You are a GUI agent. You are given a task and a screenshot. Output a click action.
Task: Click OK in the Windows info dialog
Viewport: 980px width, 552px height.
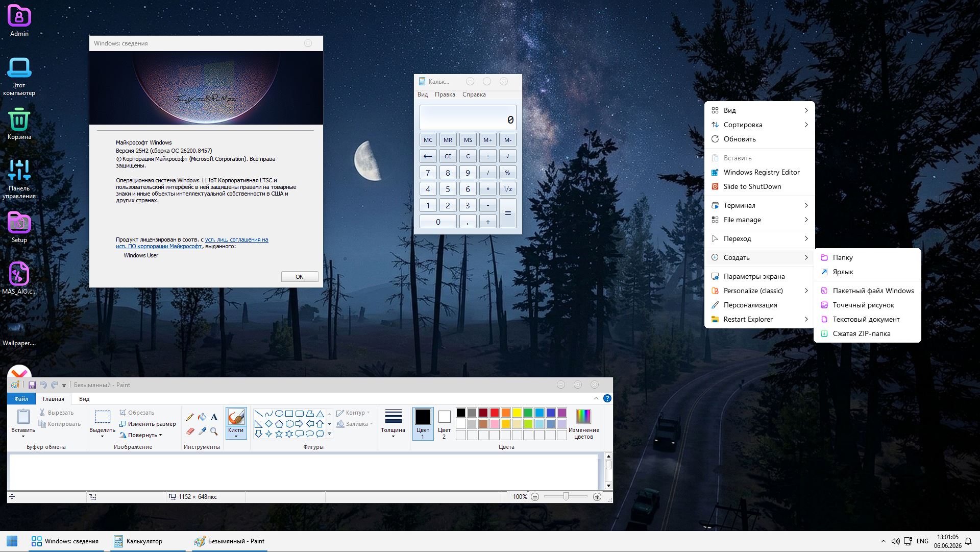[300, 277]
